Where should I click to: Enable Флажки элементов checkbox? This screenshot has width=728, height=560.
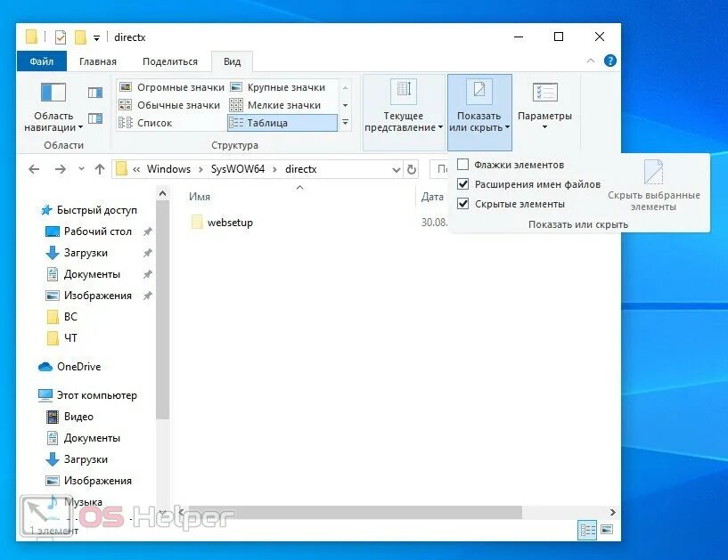point(462,165)
